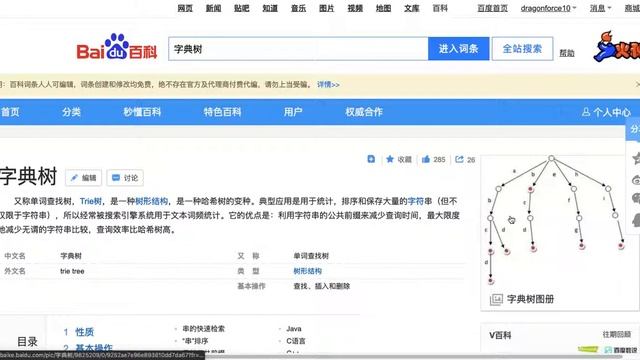Viewport: 640px width, 360px height.
Task: Click the WeChat icon in right sidebar
Action: (x=636, y=199)
